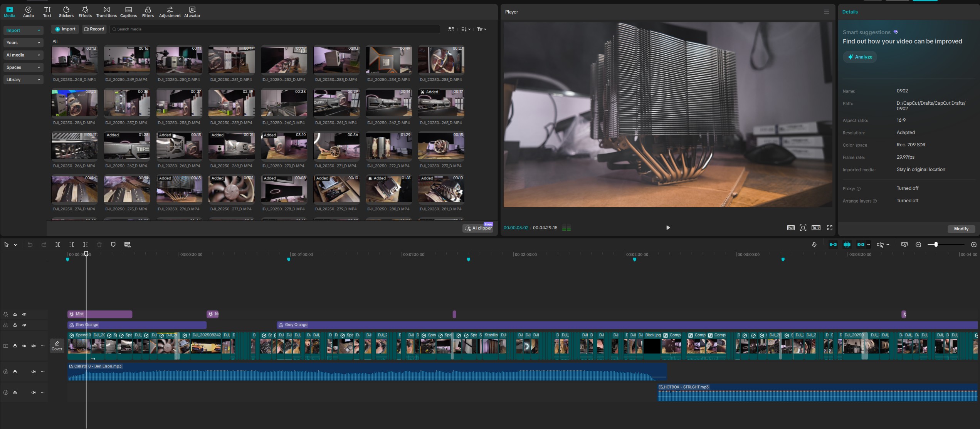Undo the last edit
The height and width of the screenshot is (429, 980).
point(30,245)
